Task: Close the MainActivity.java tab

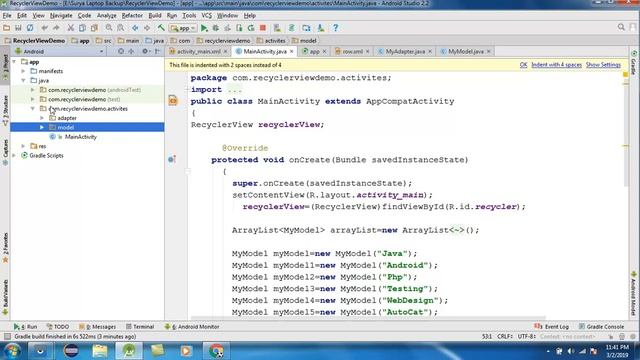Action: (x=291, y=51)
